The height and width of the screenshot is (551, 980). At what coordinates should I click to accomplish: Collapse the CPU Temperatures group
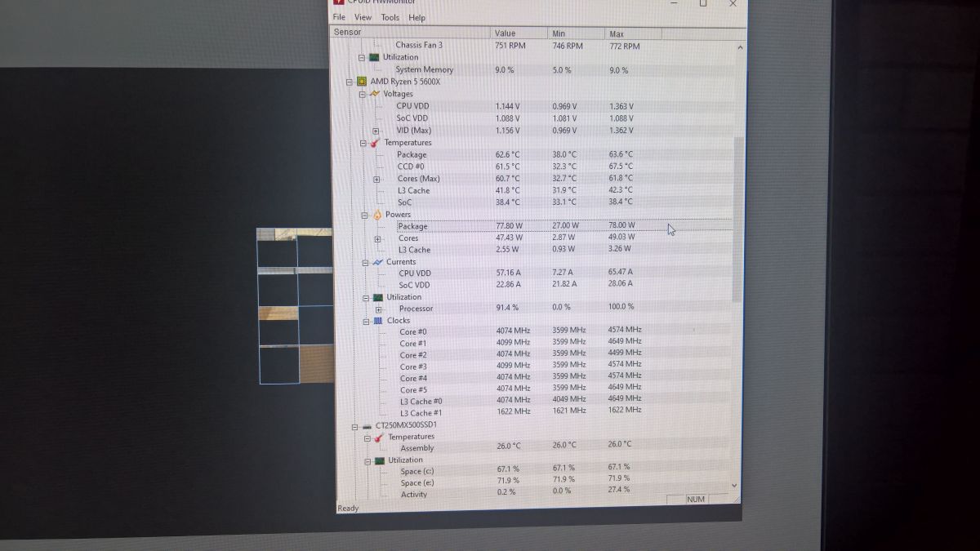pos(363,143)
